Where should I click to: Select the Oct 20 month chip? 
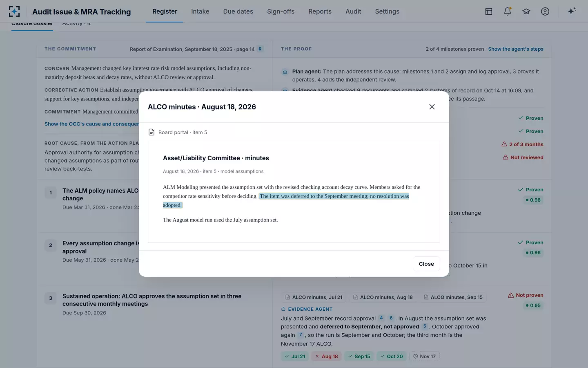pos(392,356)
